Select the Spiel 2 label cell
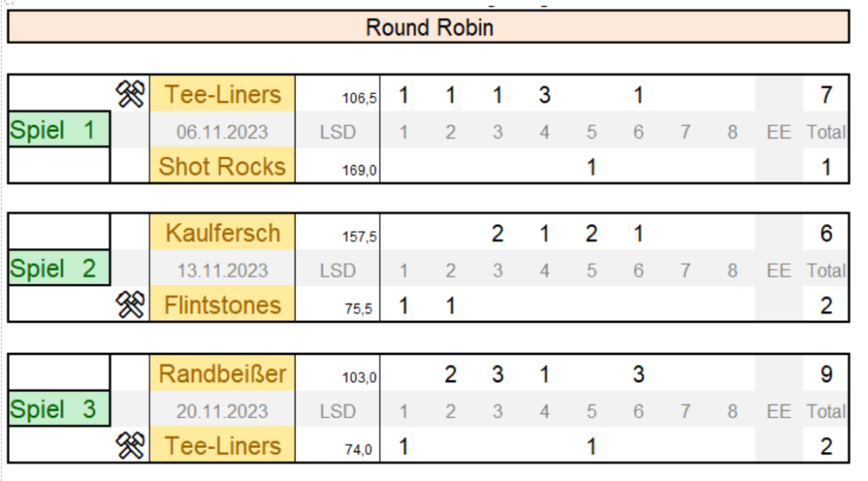 pyautogui.click(x=59, y=268)
